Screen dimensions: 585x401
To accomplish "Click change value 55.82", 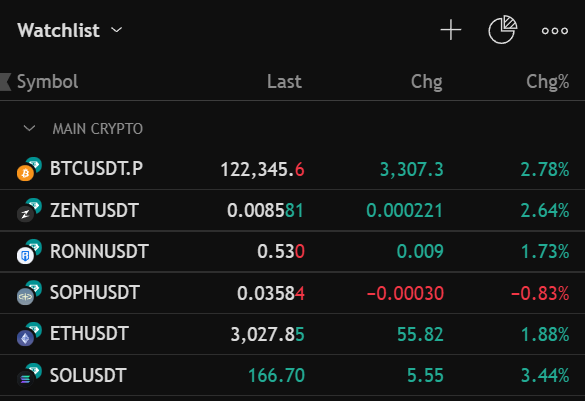I will coord(420,334).
